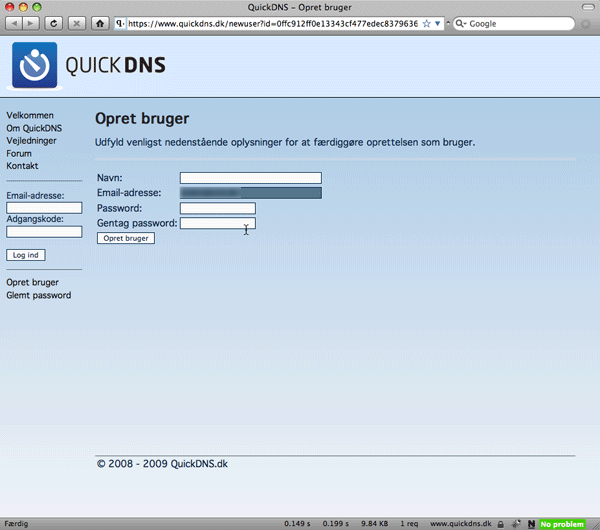Image resolution: width=600 pixels, height=530 pixels.
Task: Open the home page via house icon
Action: pyautogui.click(x=100, y=24)
